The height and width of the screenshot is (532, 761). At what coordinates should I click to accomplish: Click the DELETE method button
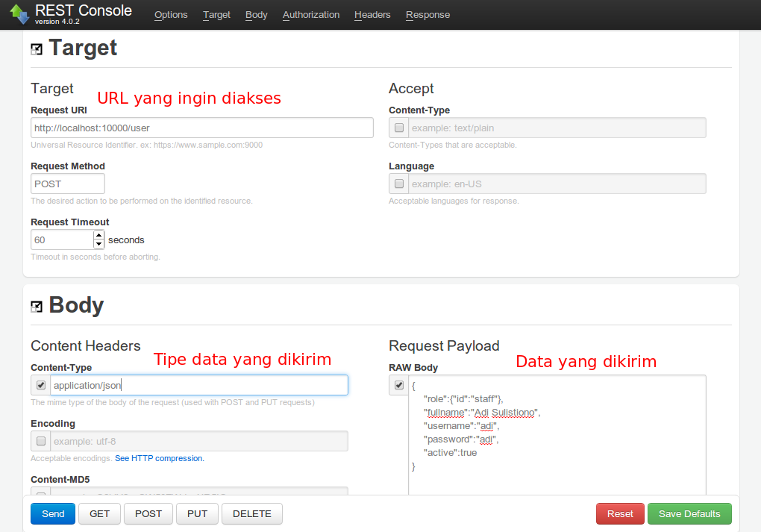pyautogui.click(x=252, y=513)
